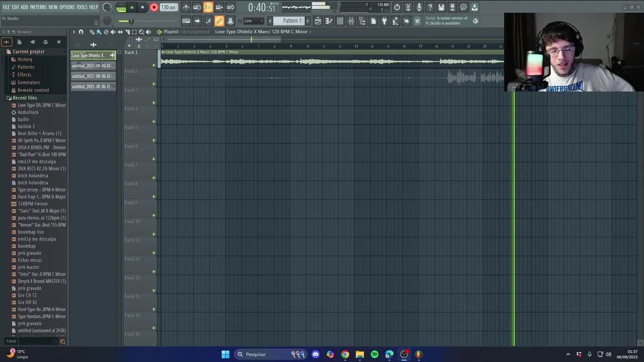Open the piano roll view icon

coord(329,21)
